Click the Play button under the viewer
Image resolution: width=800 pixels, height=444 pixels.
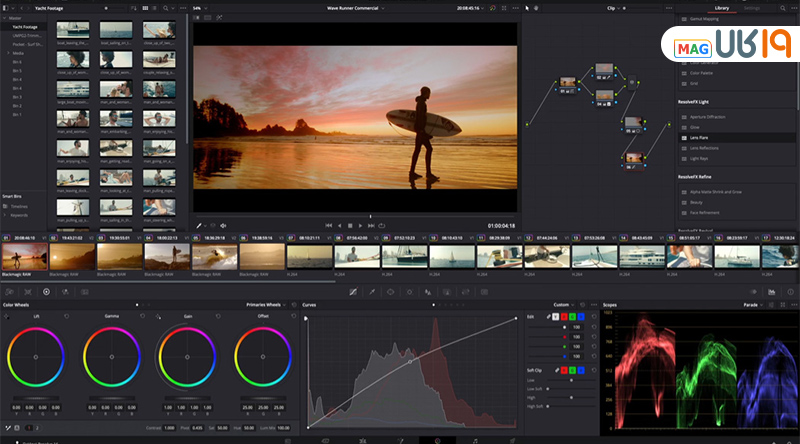click(361, 226)
